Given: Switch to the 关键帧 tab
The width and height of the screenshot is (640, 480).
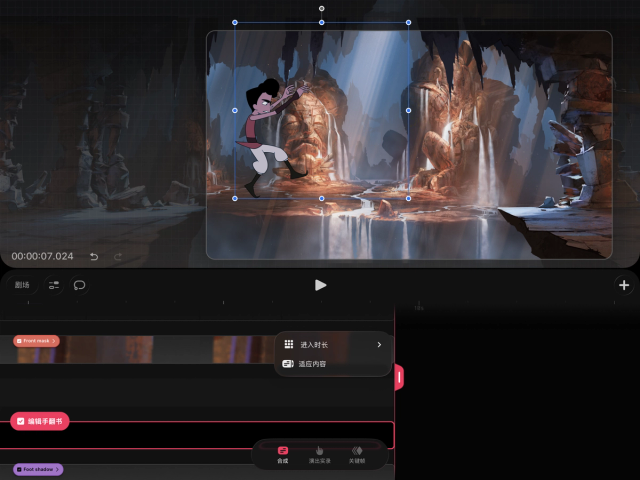Looking at the screenshot, I should coord(357,455).
